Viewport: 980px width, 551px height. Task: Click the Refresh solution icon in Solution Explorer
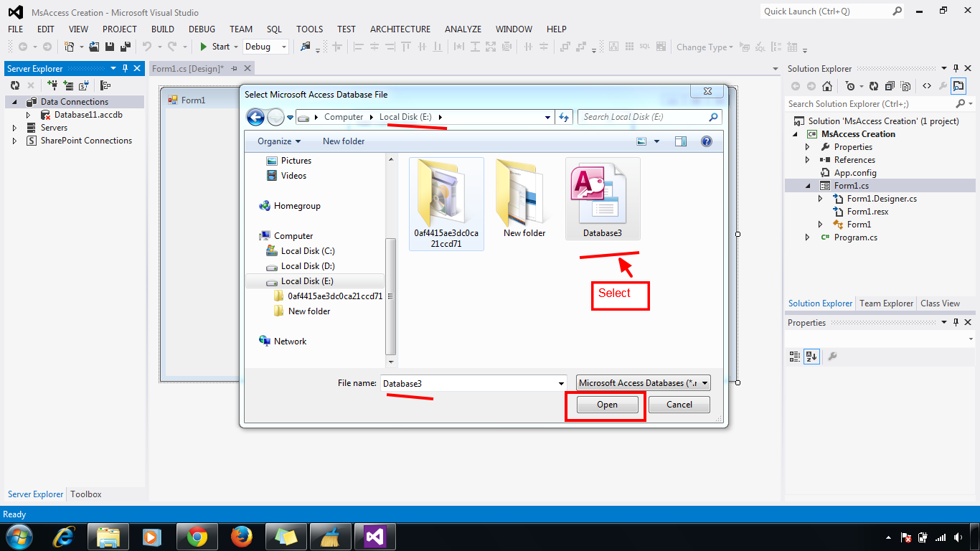(x=873, y=87)
